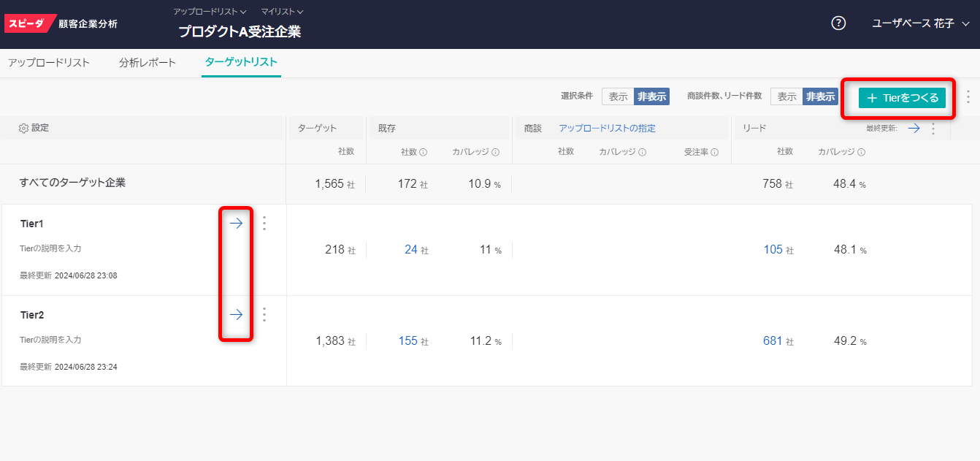Screen dimensions: 980x461
Task: Switch to the 分析レポート tab
Action: pyautogui.click(x=148, y=63)
